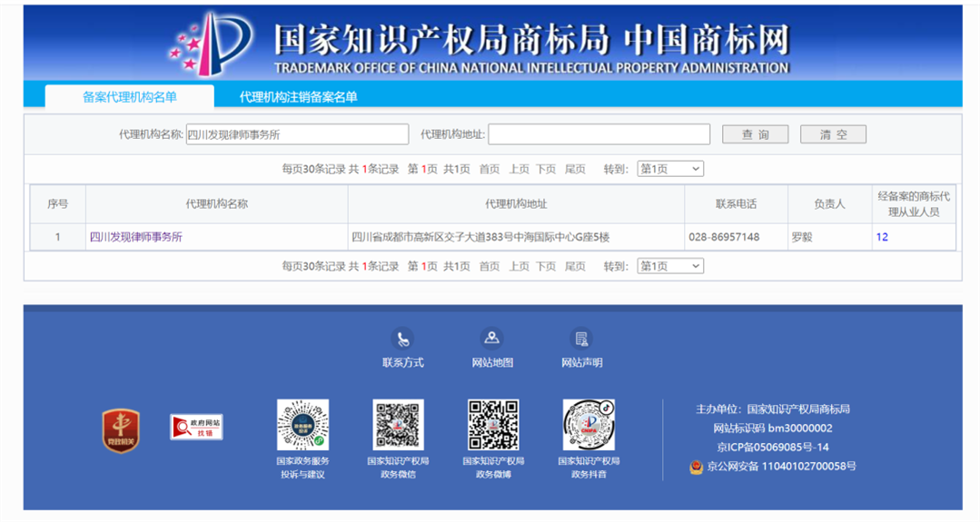Image resolution: width=980 pixels, height=522 pixels.
Task: Click 京公网安备 11040102700058号 text
Action: (x=781, y=467)
